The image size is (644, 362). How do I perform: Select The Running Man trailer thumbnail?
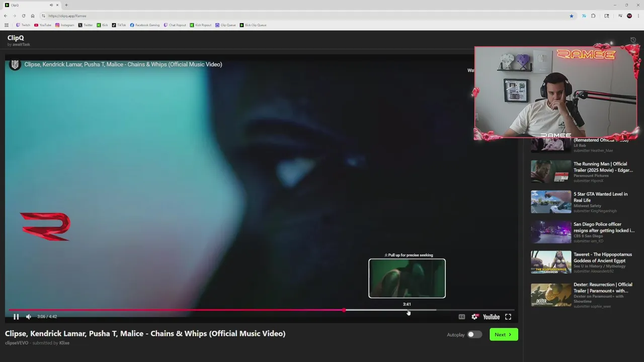click(x=551, y=171)
